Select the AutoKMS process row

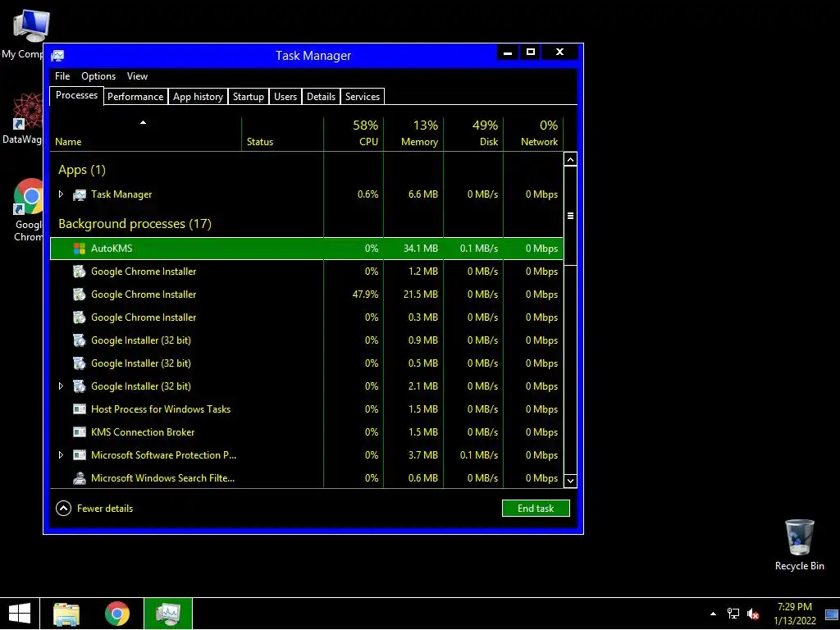tap(307, 249)
